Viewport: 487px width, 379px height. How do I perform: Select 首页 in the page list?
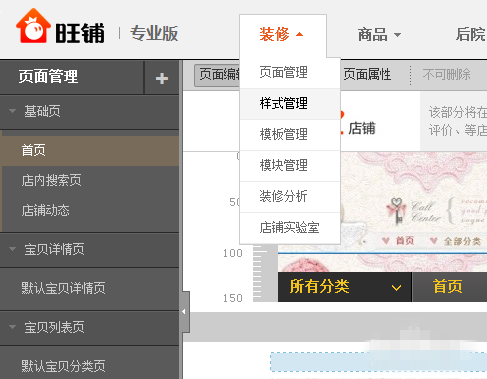pos(90,150)
